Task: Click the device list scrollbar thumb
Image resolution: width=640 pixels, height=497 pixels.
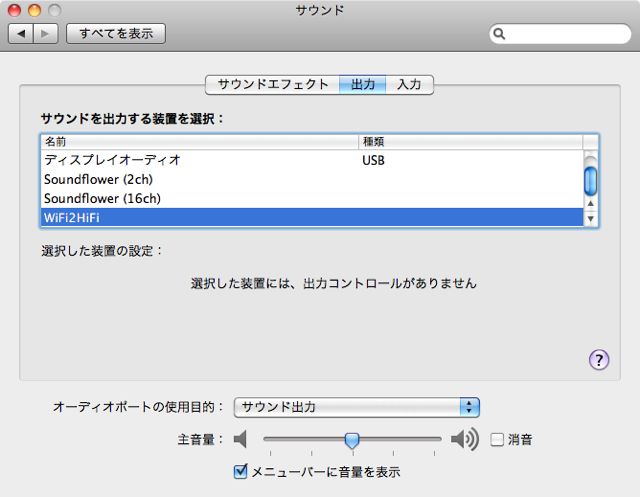Action: [x=590, y=181]
